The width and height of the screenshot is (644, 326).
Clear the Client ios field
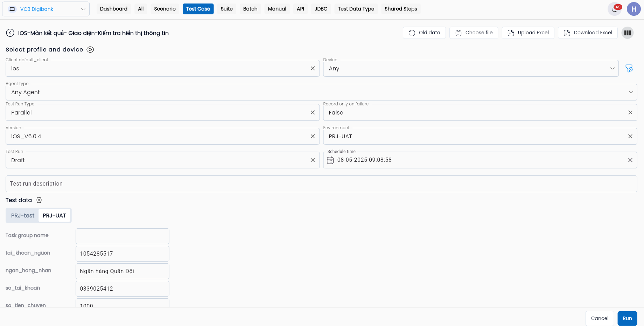click(x=313, y=69)
